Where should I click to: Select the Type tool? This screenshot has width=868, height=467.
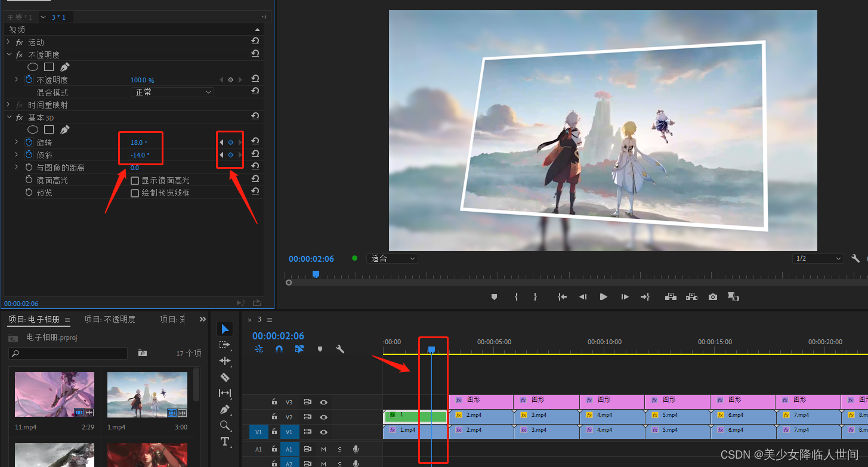pos(225,441)
